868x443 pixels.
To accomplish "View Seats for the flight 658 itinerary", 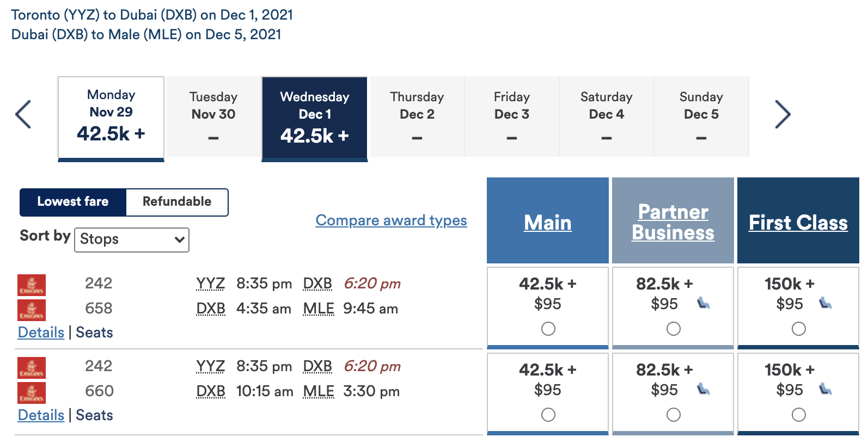I will click(x=94, y=333).
